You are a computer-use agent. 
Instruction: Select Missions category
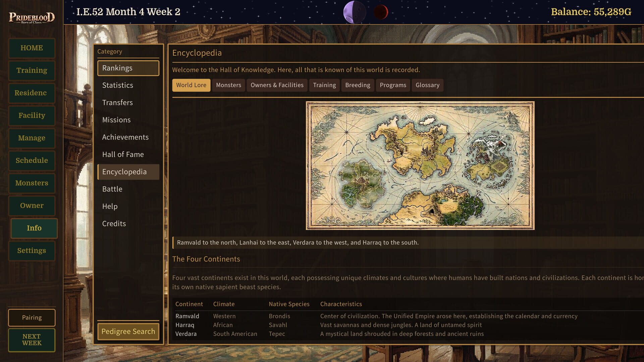pyautogui.click(x=128, y=120)
